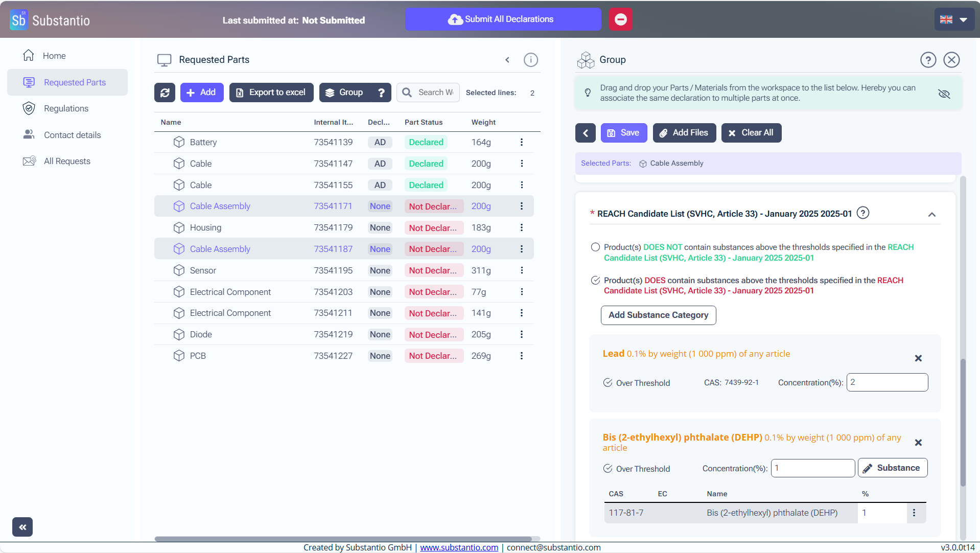Toggle Over Threshold for DEHP

[x=608, y=469]
